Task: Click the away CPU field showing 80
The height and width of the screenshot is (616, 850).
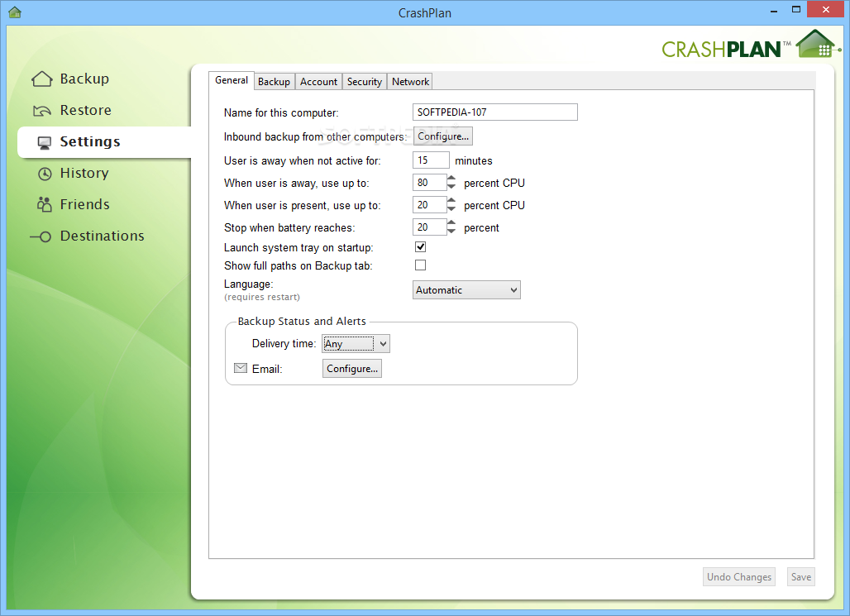Action: [x=429, y=183]
